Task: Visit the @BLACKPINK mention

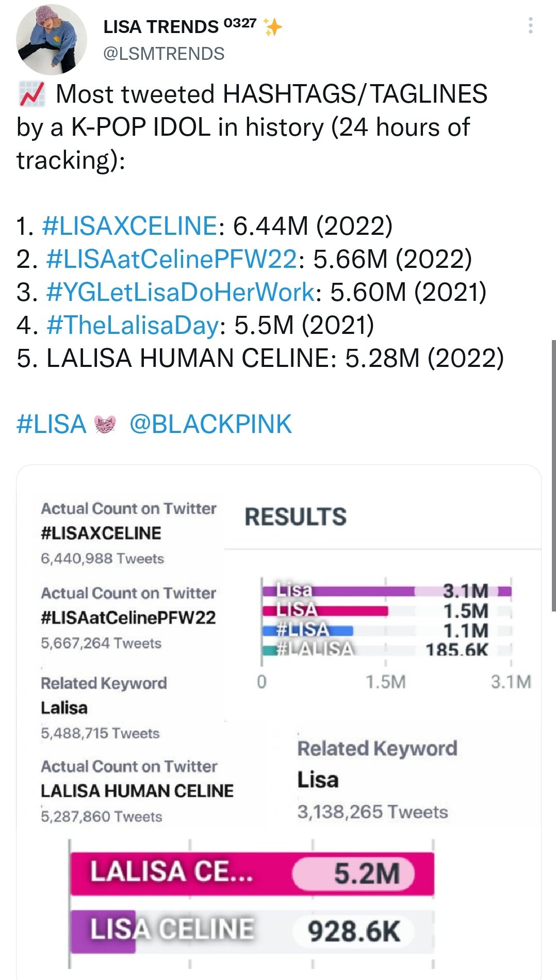Action: (x=210, y=425)
